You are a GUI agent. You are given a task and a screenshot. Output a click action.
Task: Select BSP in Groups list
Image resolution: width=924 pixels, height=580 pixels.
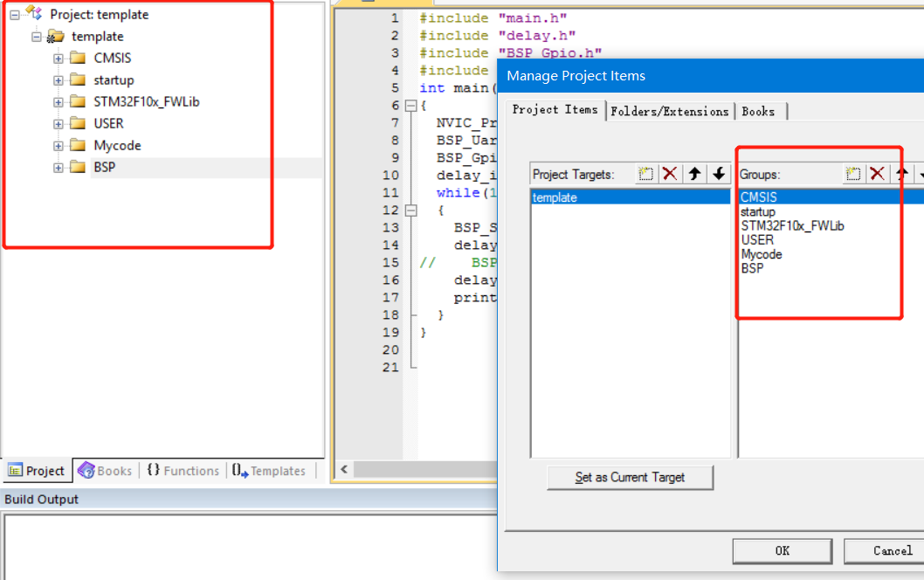[x=752, y=268]
